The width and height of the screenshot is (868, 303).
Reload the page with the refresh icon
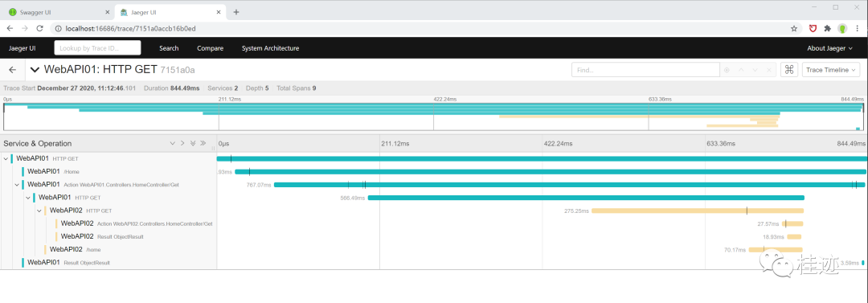tap(39, 28)
